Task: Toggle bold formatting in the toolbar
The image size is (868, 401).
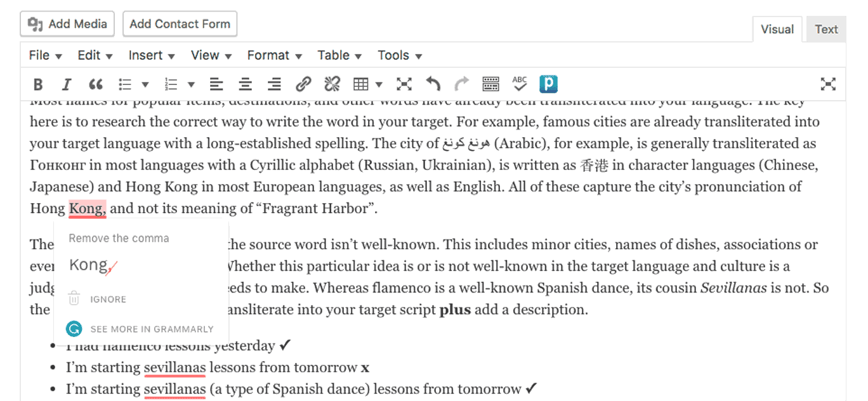Action: pyautogui.click(x=38, y=84)
